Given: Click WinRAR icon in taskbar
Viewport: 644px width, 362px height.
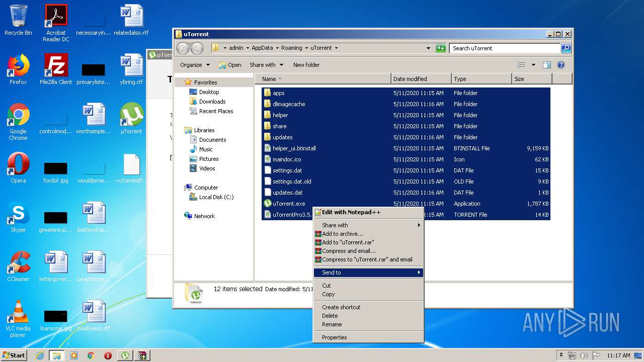Looking at the screenshot, I should (143, 355).
